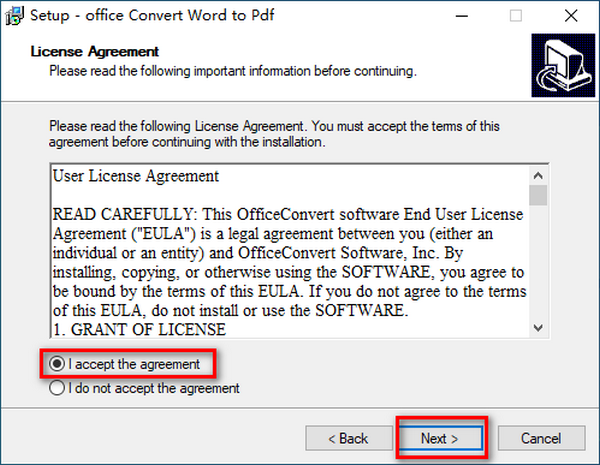Click the license text scrollbar thumb
600x465 pixels.
538,195
